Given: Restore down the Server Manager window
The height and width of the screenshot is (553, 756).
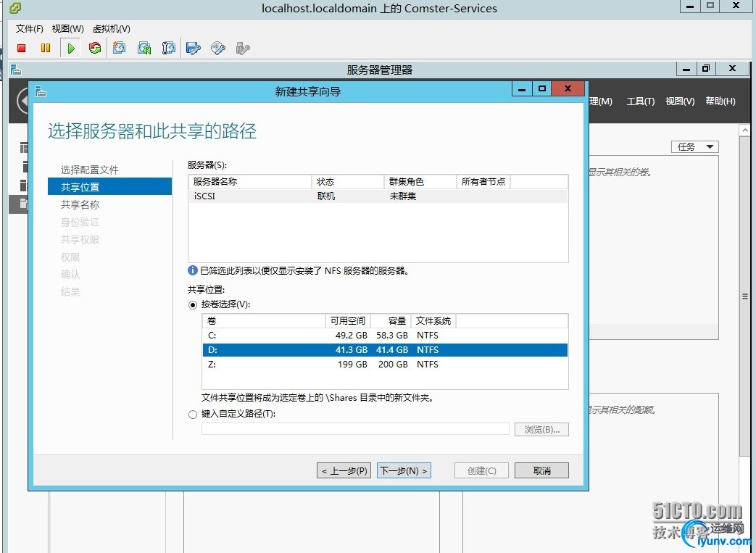Looking at the screenshot, I should coord(706,68).
